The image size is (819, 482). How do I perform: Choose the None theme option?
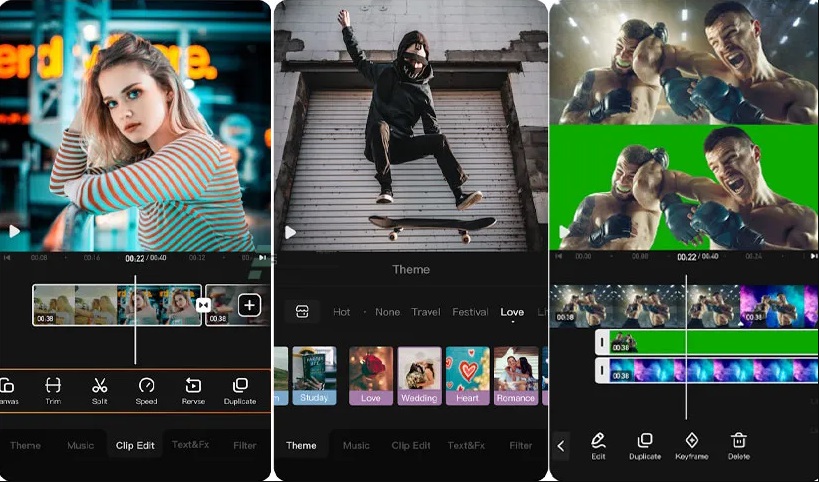(387, 312)
